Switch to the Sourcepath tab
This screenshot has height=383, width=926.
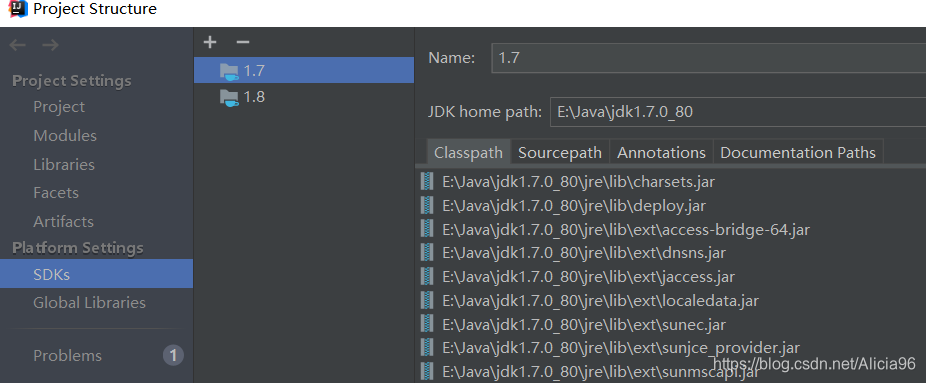coord(560,152)
